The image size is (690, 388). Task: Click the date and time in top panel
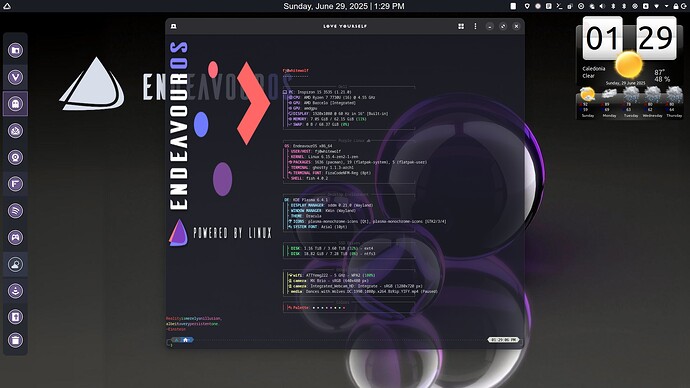click(344, 6)
